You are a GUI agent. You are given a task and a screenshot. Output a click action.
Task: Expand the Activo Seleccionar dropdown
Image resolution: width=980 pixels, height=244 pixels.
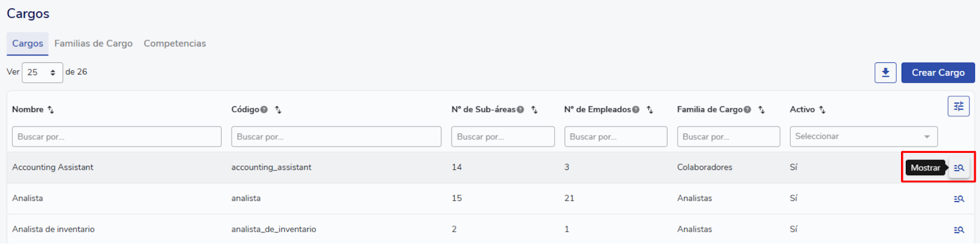click(864, 136)
